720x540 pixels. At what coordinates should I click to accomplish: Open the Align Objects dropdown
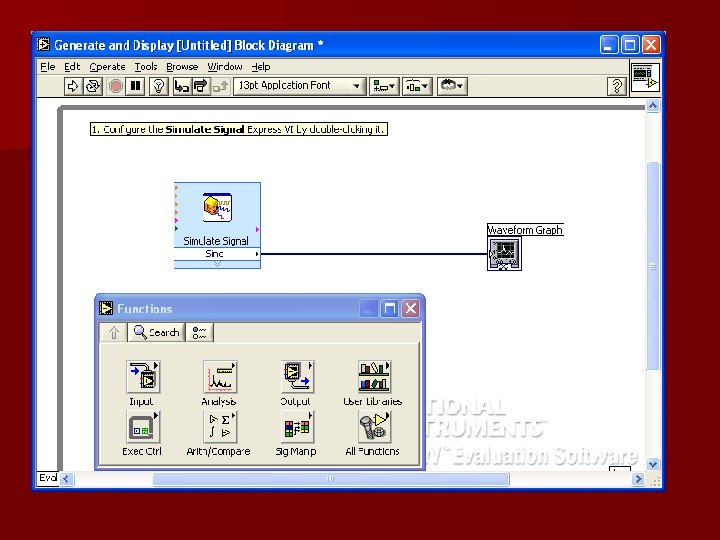point(384,86)
